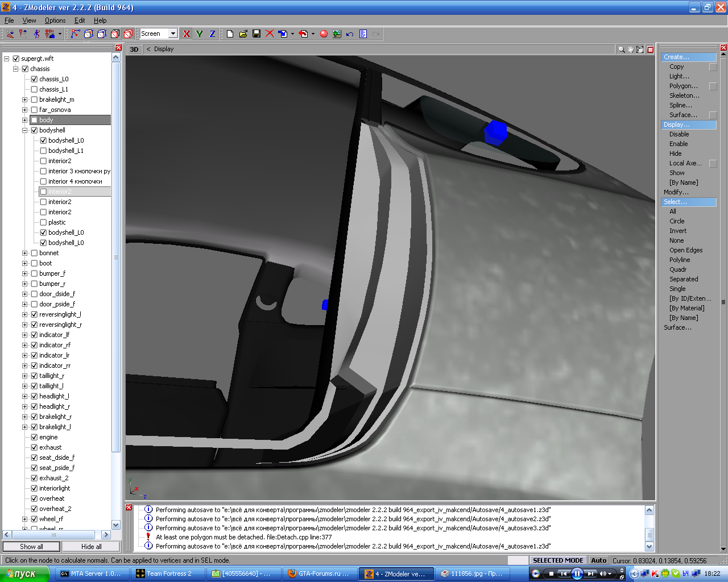
Task: Expand the Create... command group
Action: [689, 57]
